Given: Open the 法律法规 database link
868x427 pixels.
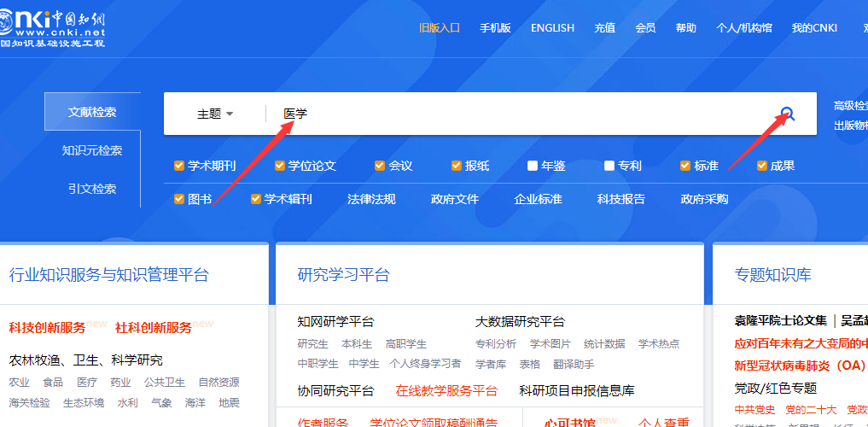Looking at the screenshot, I should pyautogui.click(x=371, y=199).
